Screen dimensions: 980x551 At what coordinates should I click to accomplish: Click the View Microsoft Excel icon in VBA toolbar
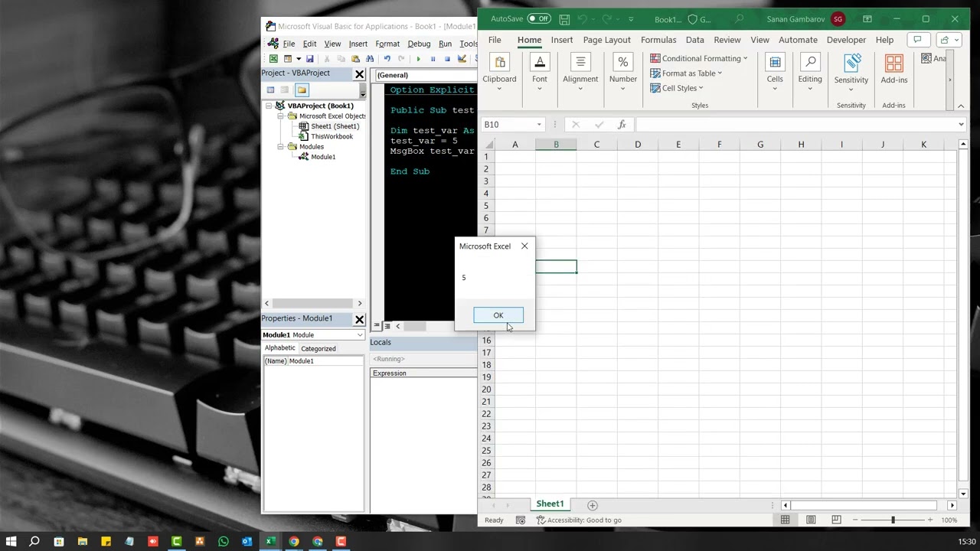(273, 59)
